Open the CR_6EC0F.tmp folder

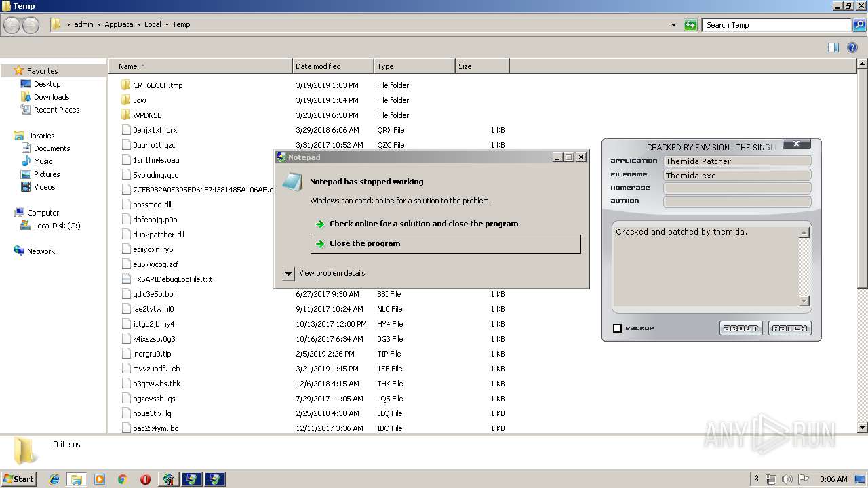(x=157, y=85)
